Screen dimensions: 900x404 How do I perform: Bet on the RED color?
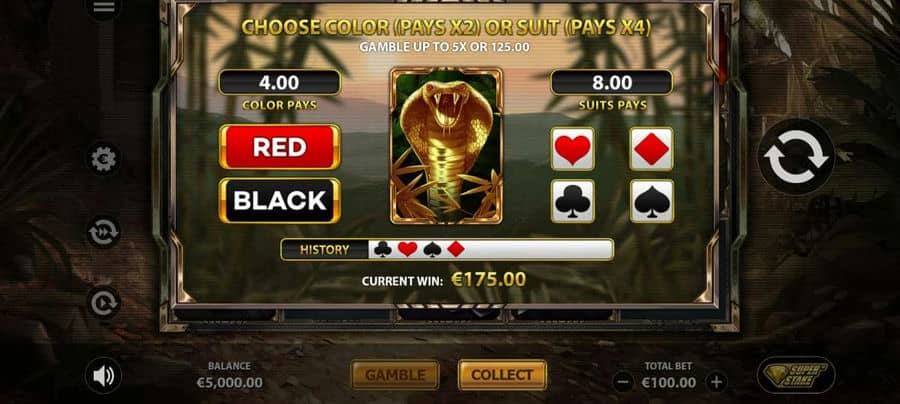[280, 147]
